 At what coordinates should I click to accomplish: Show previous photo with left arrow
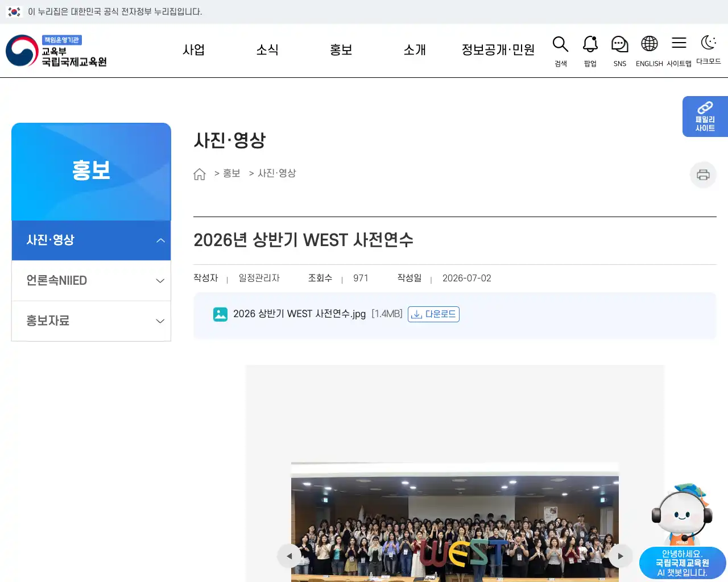click(289, 556)
